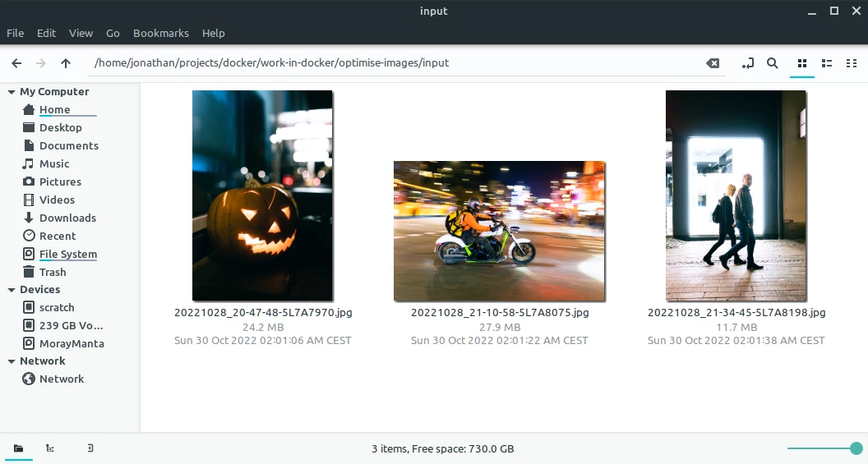
Task: Go up to the parent folder
Action: (x=66, y=63)
